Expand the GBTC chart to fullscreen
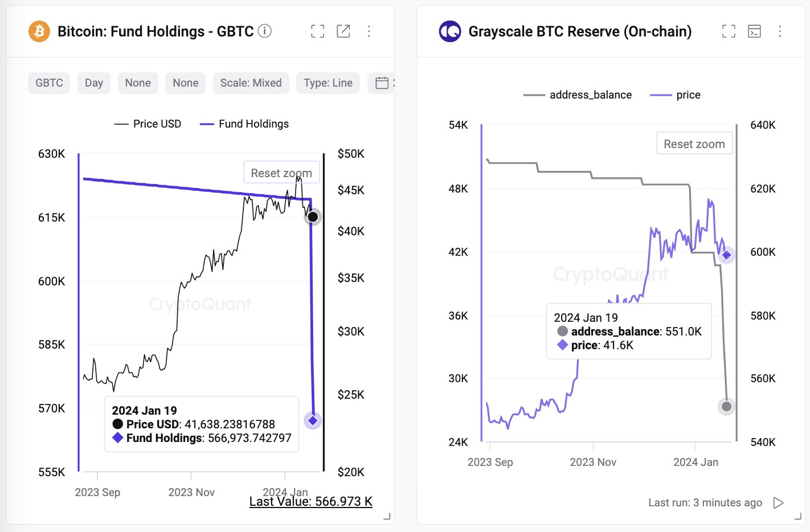The height and width of the screenshot is (532, 810). 317,31
